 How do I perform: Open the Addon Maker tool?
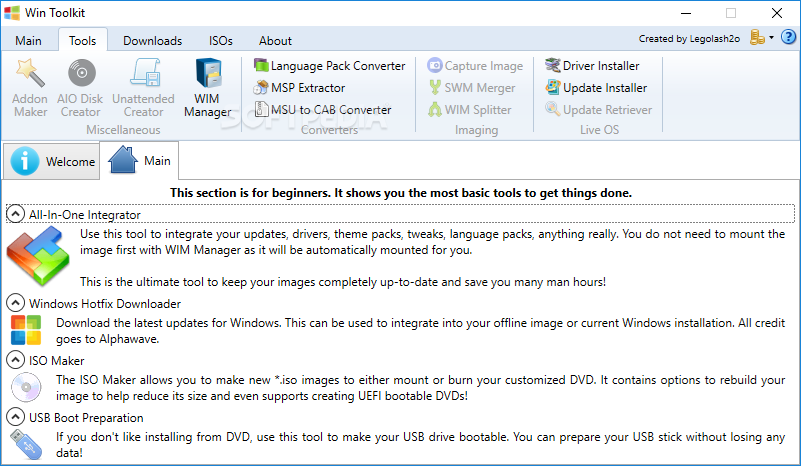[30, 88]
